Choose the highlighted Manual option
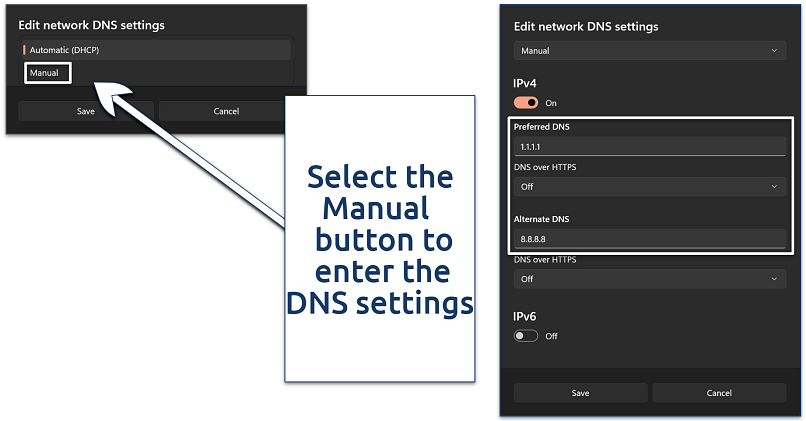This screenshot has height=421, width=806. pyautogui.click(x=45, y=73)
